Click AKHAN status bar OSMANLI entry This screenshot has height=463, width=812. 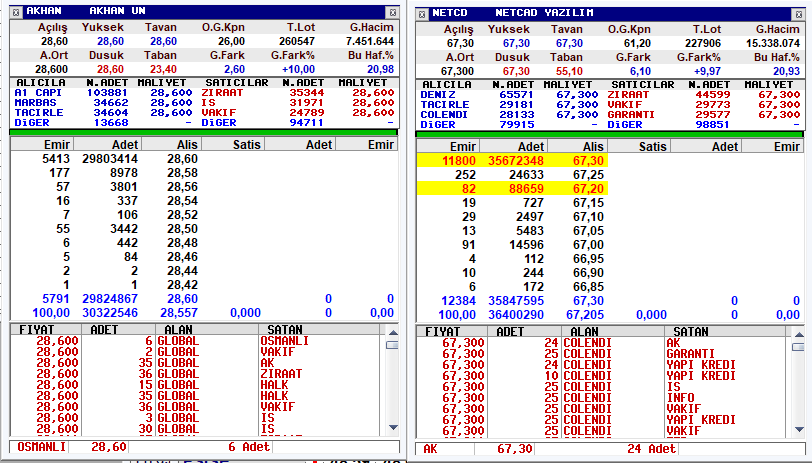click(x=41, y=447)
